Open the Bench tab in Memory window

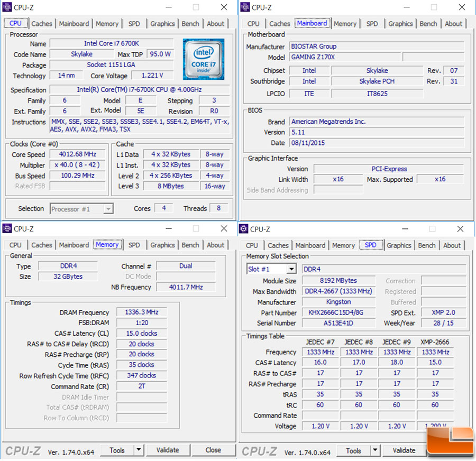[x=190, y=245]
